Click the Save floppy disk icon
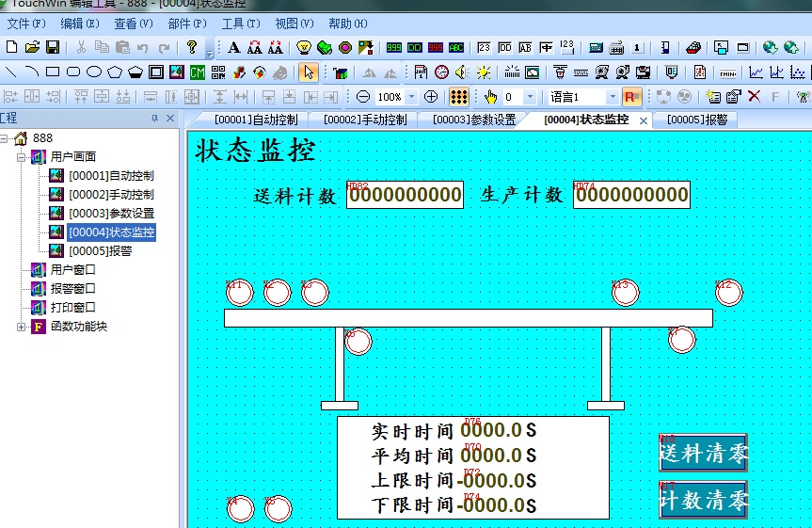 [53, 47]
